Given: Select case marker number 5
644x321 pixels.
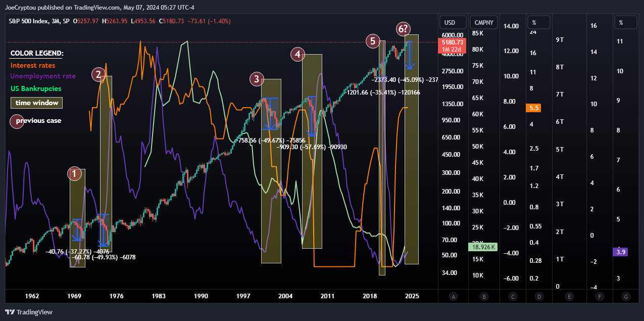Looking at the screenshot, I should [x=373, y=41].
